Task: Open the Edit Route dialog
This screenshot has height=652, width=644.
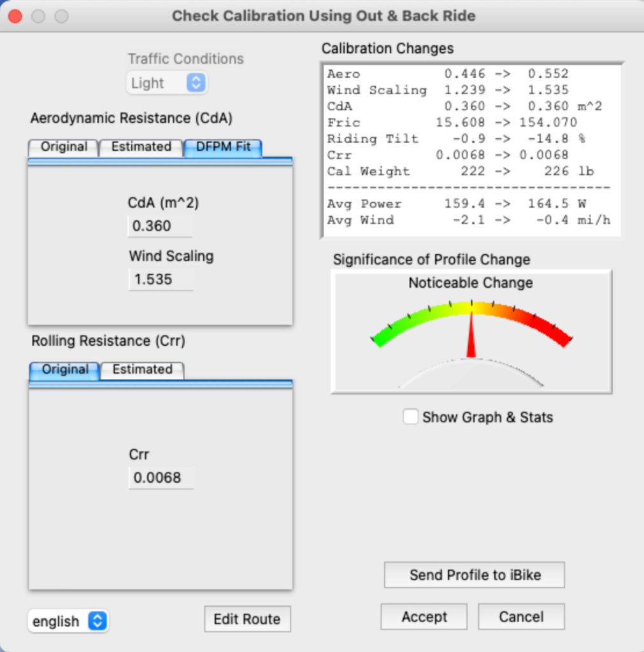Action: 247,619
